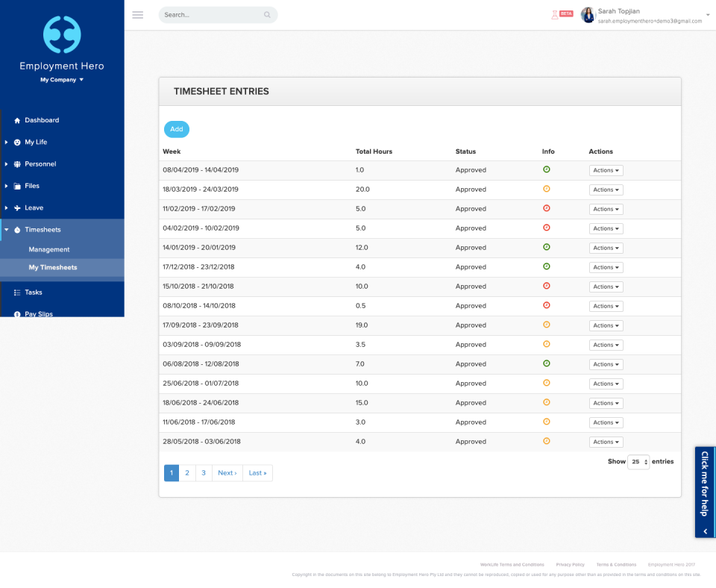716x588 pixels.
Task: Click in the Search field
Action: (x=213, y=15)
